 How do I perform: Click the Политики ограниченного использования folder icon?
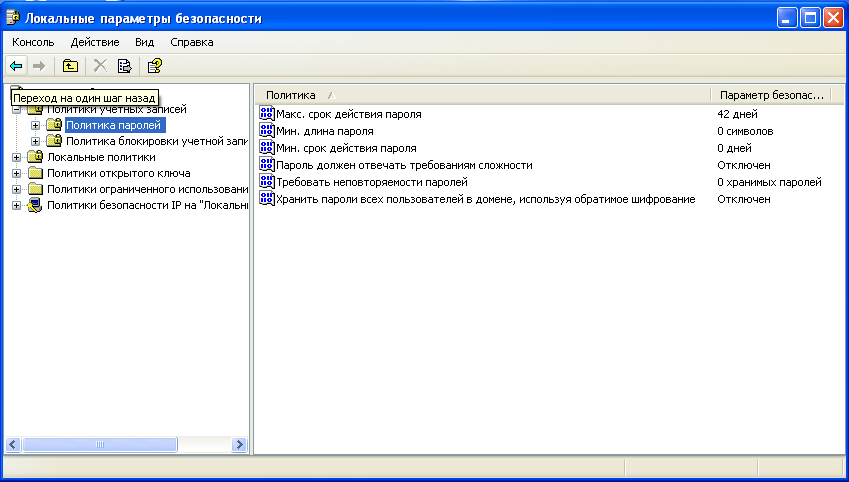pos(35,189)
